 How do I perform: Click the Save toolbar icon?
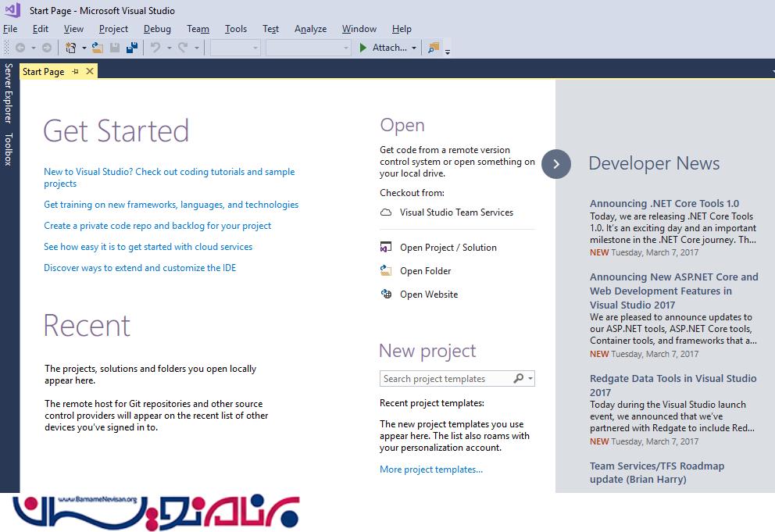coord(115,48)
